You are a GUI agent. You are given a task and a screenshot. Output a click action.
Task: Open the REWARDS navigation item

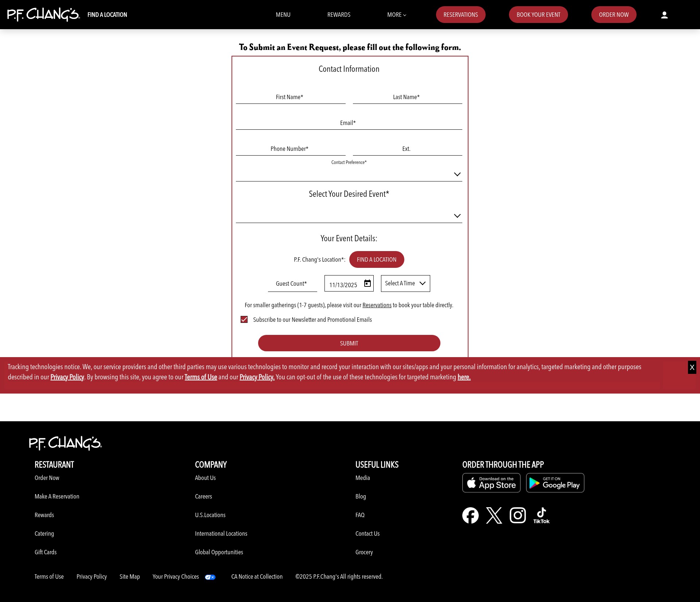tap(339, 15)
